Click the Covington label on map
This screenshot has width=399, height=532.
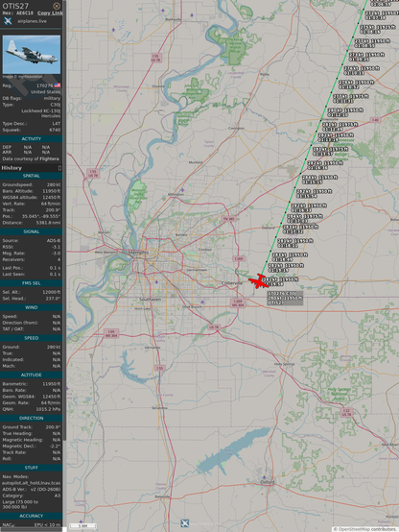[236, 128]
